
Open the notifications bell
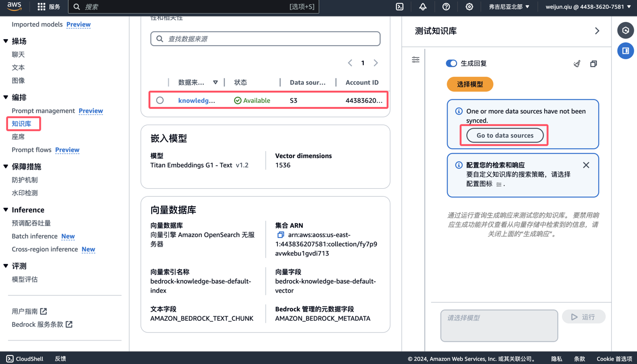[423, 7]
